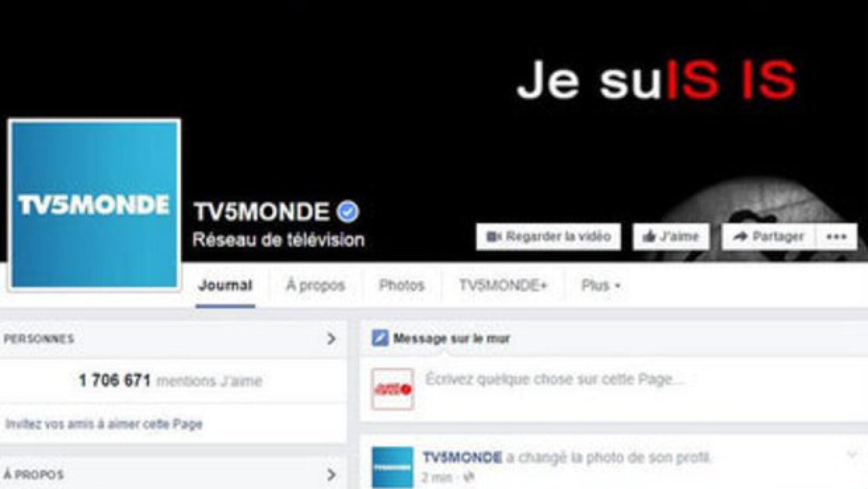The image size is (868, 489).
Task: Expand the Plus dropdown menu
Action: [601, 286]
